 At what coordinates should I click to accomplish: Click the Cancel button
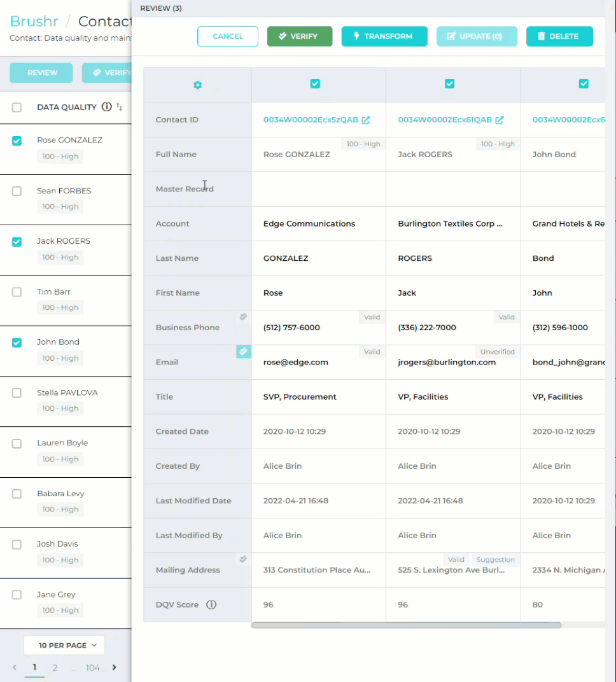tap(228, 36)
